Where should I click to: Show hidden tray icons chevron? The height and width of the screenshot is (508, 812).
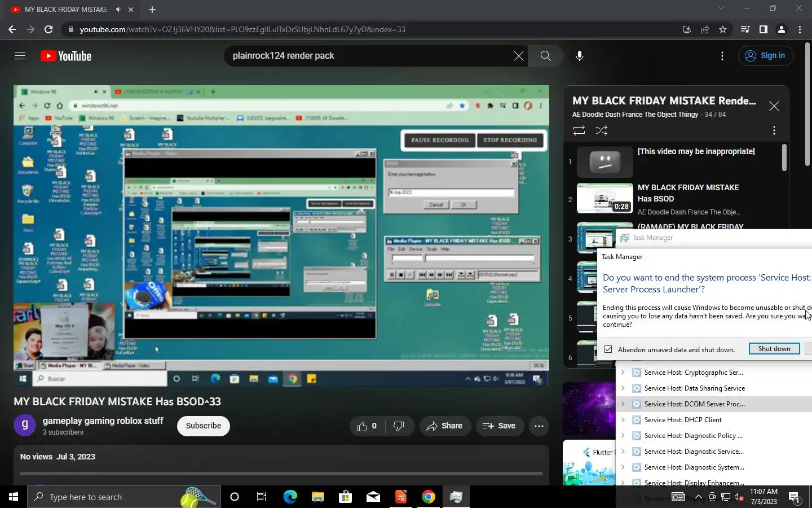coord(698,497)
